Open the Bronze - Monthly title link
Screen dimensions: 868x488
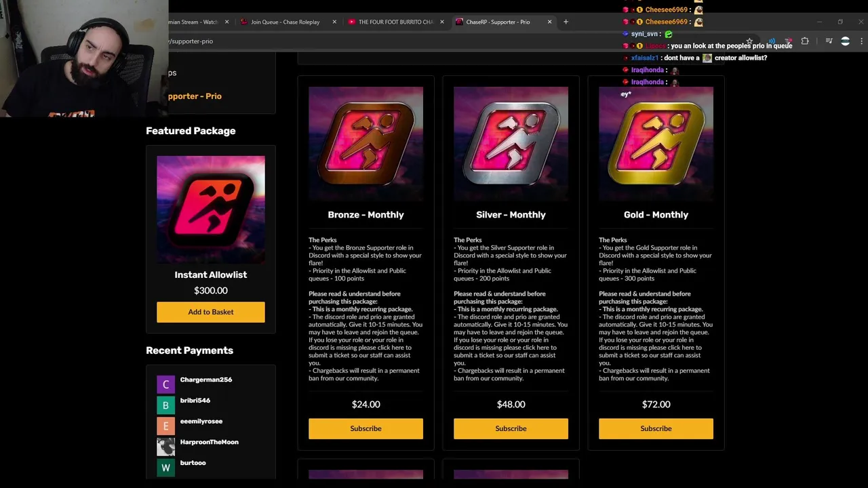[x=366, y=215]
